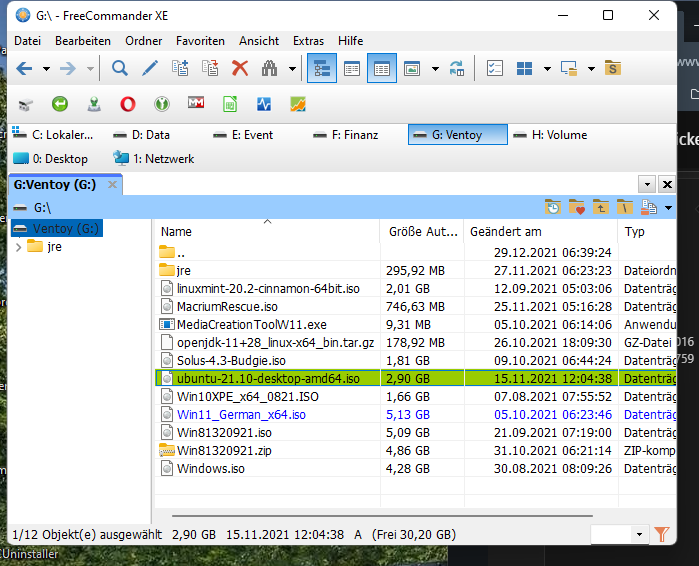Sort by Geändert am column header
This screenshot has height=566, width=699.
point(541,232)
